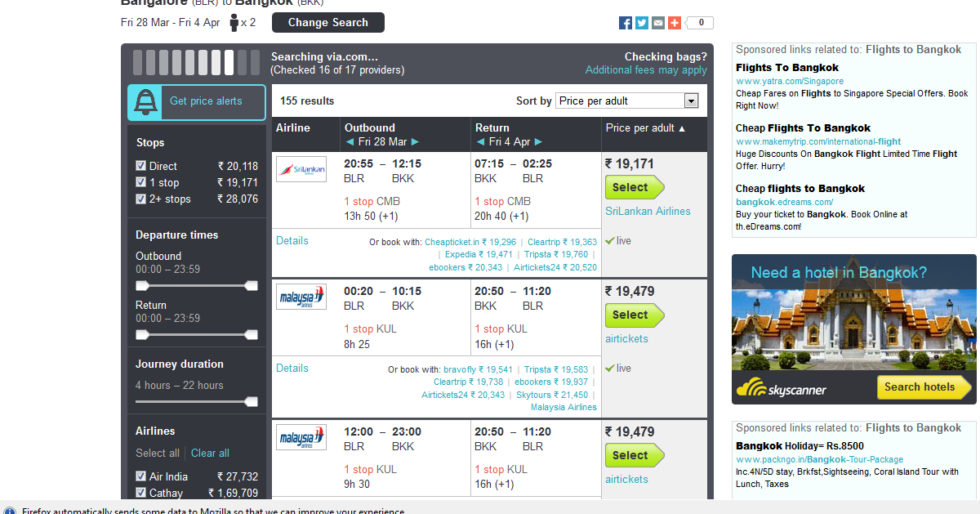The width and height of the screenshot is (980, 514).
Task: Click Malaysia Airlines logo on 12:00 flight
Action: coord(301,437)
